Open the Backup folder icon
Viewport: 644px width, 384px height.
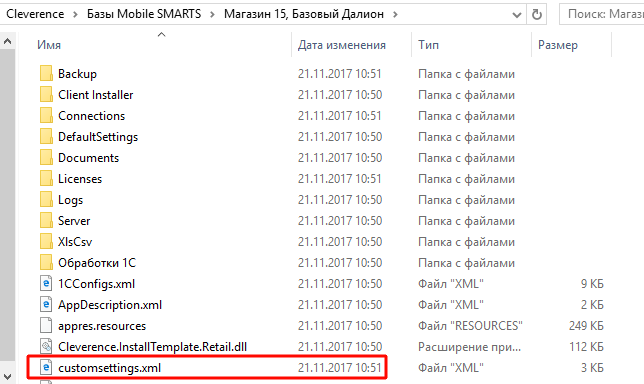click(46, 74)
